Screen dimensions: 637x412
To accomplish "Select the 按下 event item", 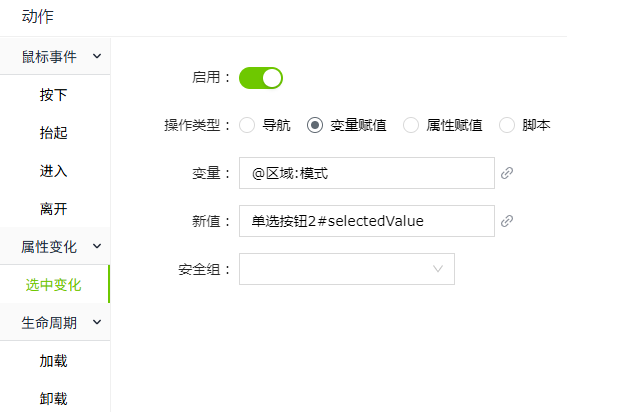I will tap(54, 95).
